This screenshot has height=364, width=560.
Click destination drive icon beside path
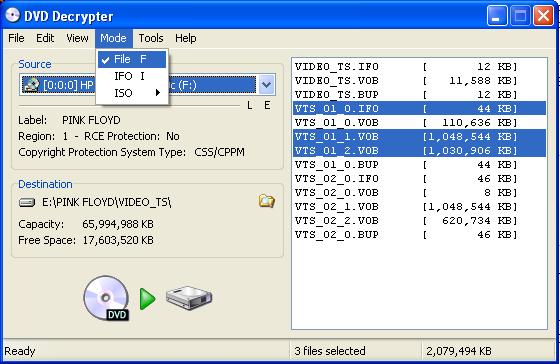[27, 203]
